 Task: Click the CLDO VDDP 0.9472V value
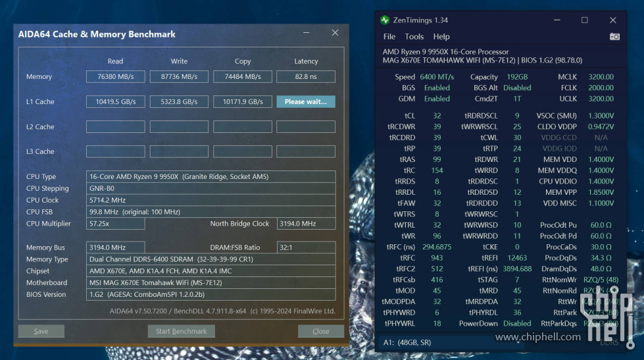point(601,126)
